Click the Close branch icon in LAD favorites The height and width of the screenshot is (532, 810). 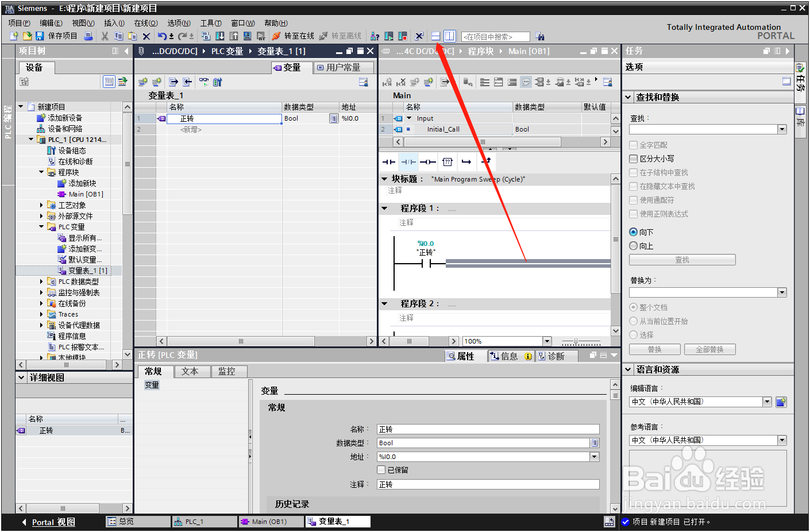pos(487,161)
